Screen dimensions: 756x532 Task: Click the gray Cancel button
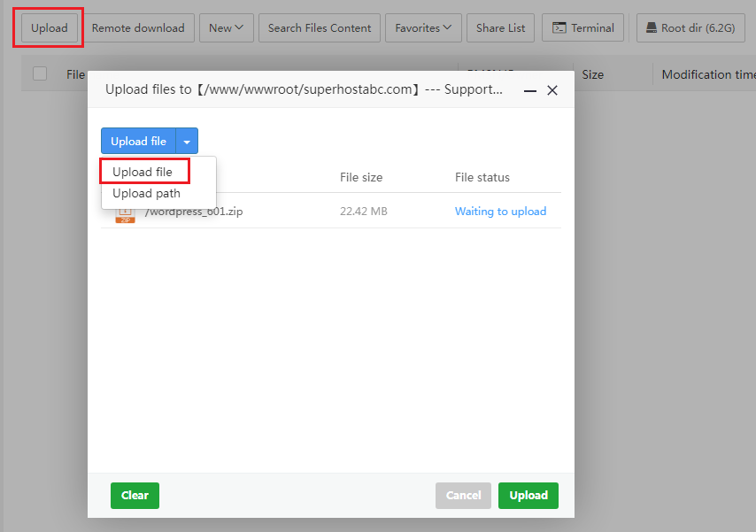(463, 496)
